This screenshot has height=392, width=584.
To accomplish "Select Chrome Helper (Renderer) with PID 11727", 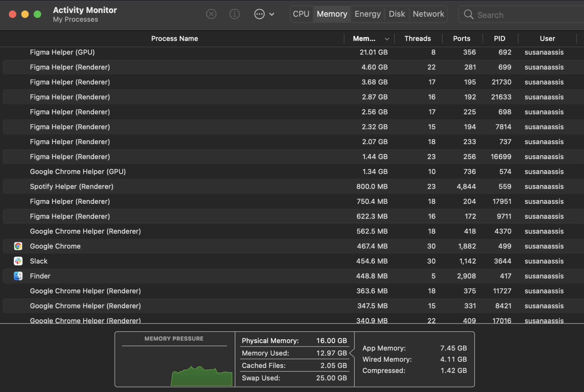I will (x=293, y=291).
